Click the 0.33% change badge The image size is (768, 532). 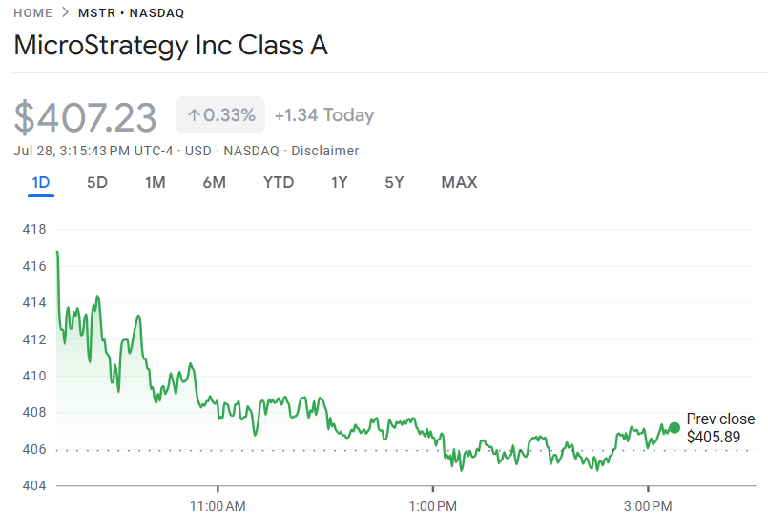(x=220, y=115)
